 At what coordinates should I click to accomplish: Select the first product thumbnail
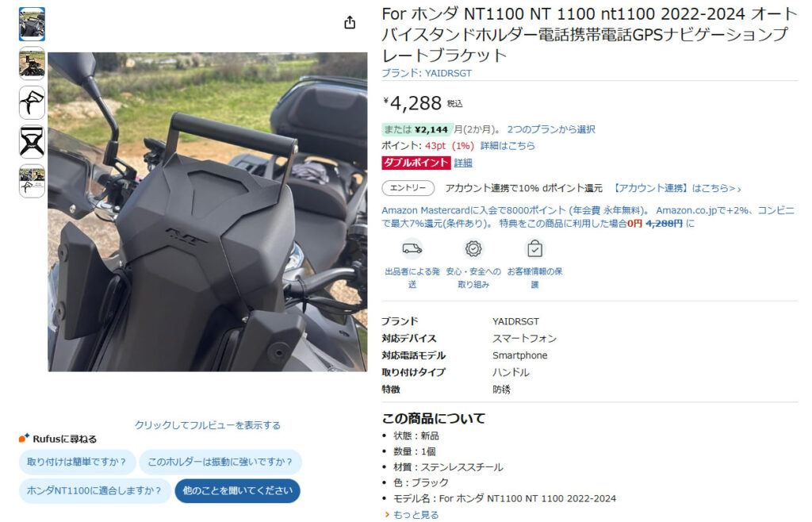(x=32, y=25)
